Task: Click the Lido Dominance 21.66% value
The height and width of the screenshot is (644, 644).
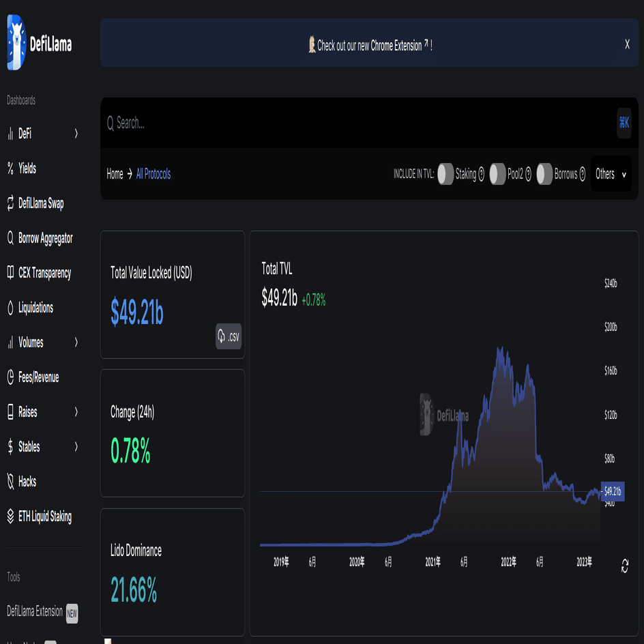Action: [134, 590]
